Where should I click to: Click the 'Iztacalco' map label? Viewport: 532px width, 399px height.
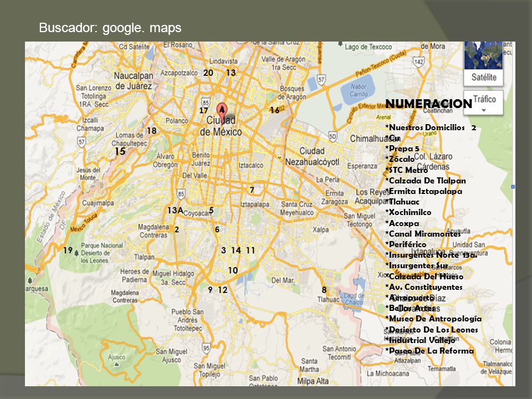point(250,165)
